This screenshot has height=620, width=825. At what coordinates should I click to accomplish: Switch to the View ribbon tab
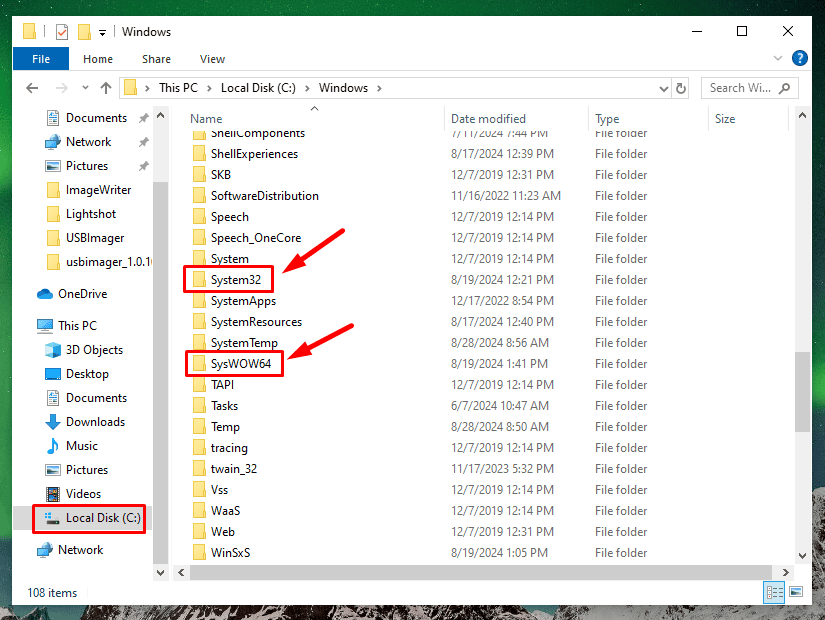[x=212, y=59]
